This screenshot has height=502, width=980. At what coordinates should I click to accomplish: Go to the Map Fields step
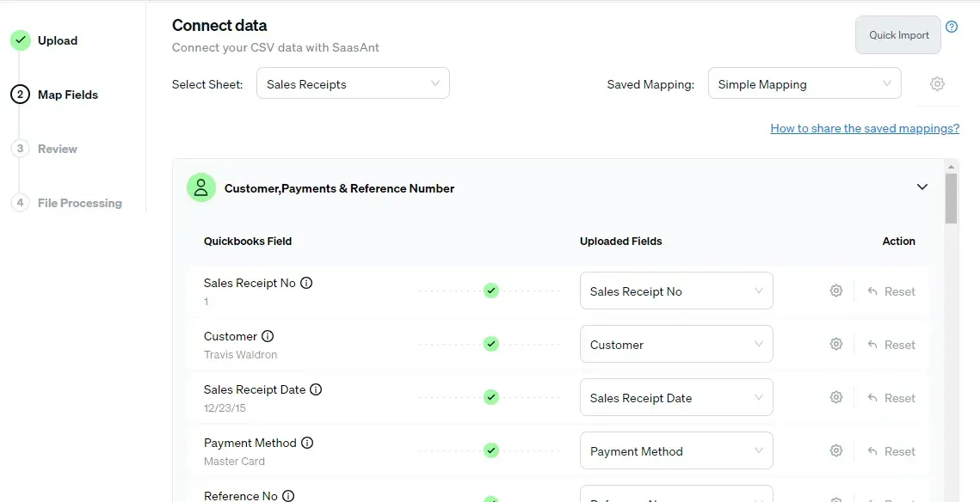(67, 95)
